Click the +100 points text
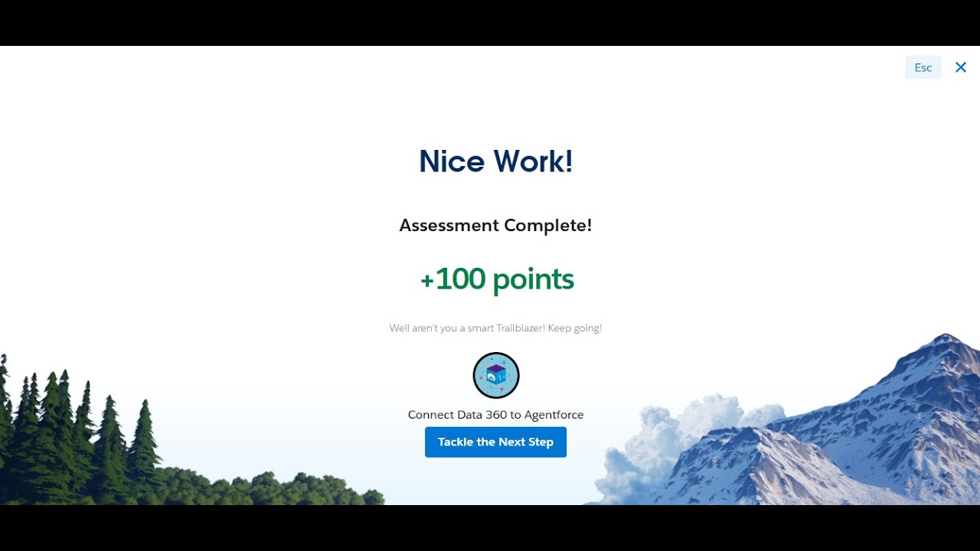Image resolution: width=980 pixels, height=551 pixels. 497,279
